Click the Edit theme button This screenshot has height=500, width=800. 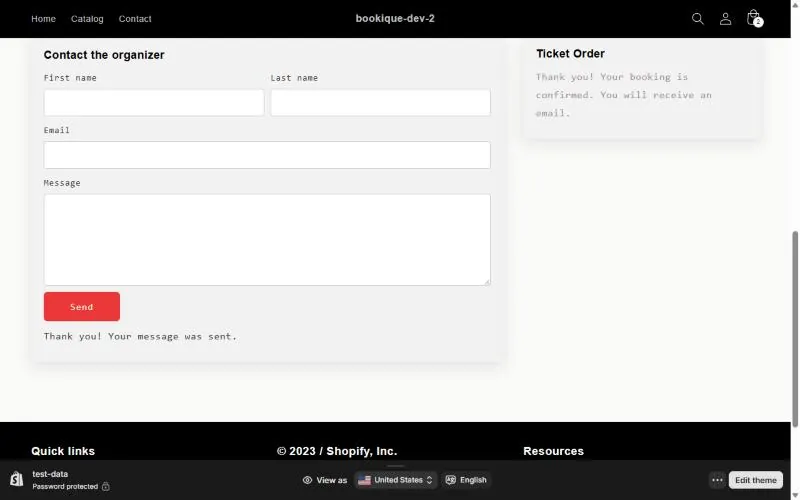756,480
